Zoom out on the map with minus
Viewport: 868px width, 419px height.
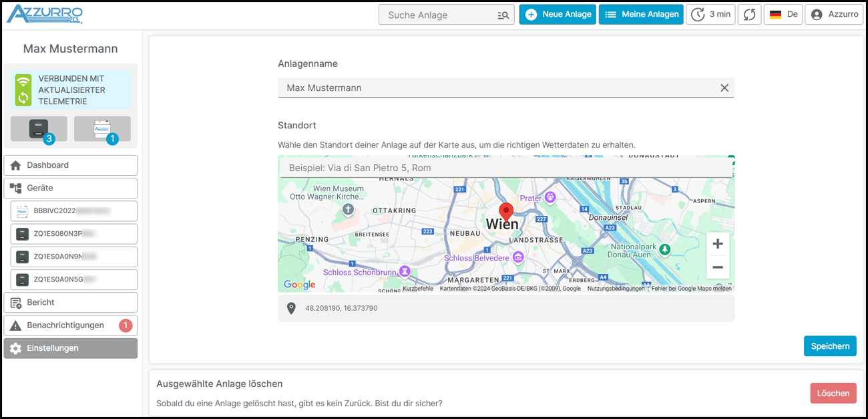(x=718, y=267)
